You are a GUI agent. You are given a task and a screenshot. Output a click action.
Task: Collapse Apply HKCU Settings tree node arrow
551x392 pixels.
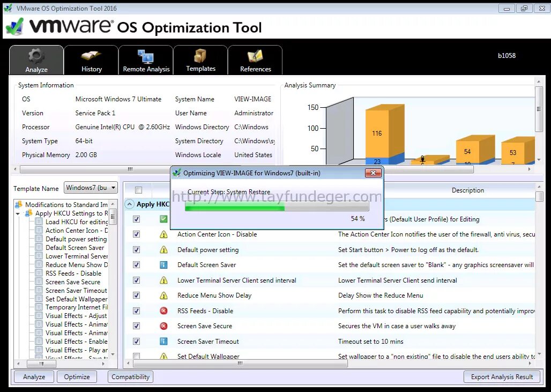18,214
